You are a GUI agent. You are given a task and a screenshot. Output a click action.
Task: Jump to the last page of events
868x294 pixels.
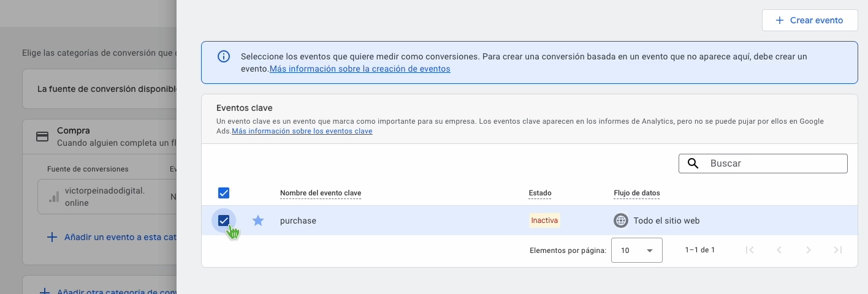[x=838, y=250]
